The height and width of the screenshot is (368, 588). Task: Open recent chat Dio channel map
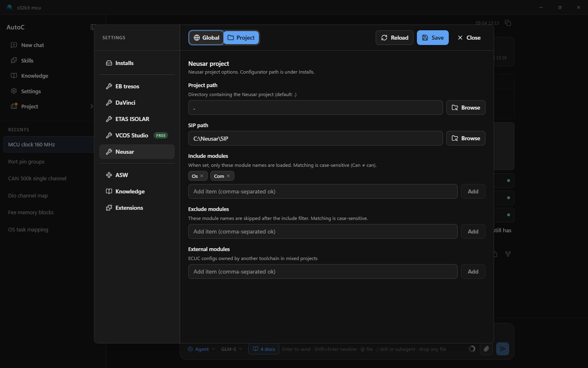(x=49, y=195)
